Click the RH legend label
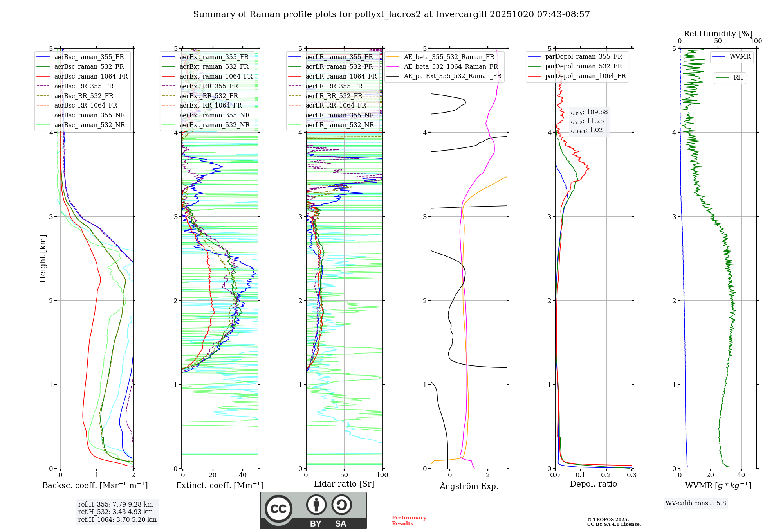The height and width of the screenshot is (532, 783). click(x=738, y=78)
